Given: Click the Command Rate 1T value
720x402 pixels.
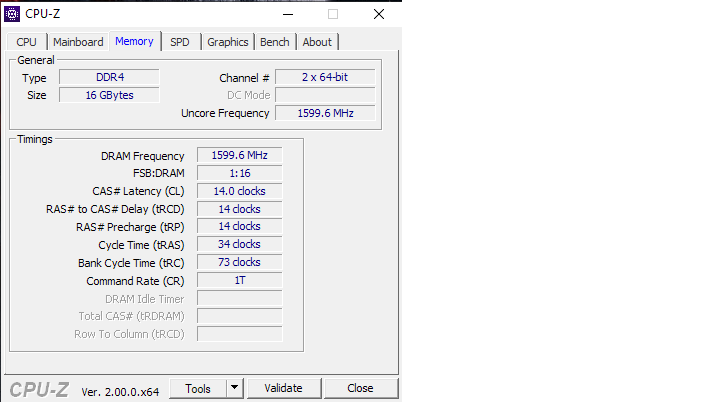Looking at the screenshot, I should coord(240,280).
